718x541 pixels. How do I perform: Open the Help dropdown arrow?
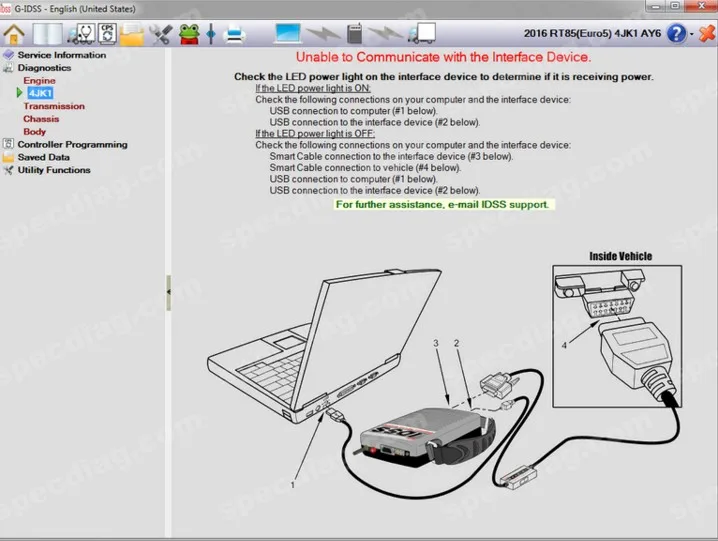pos(691,34)
